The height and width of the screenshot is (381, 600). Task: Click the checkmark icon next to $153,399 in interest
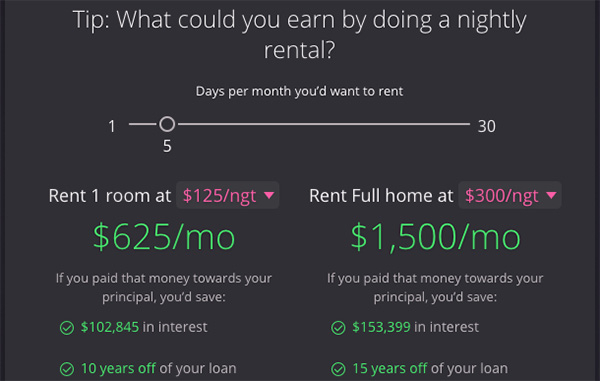point(338,328)
